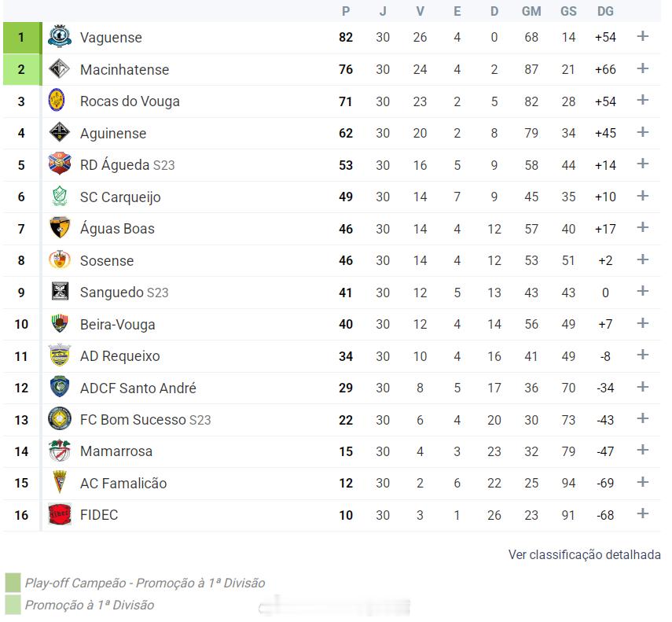The height and width of the screenshot is (622, 672).
Task: Click the FC Bom Sucesso round badge
Action: coord(60,419)
